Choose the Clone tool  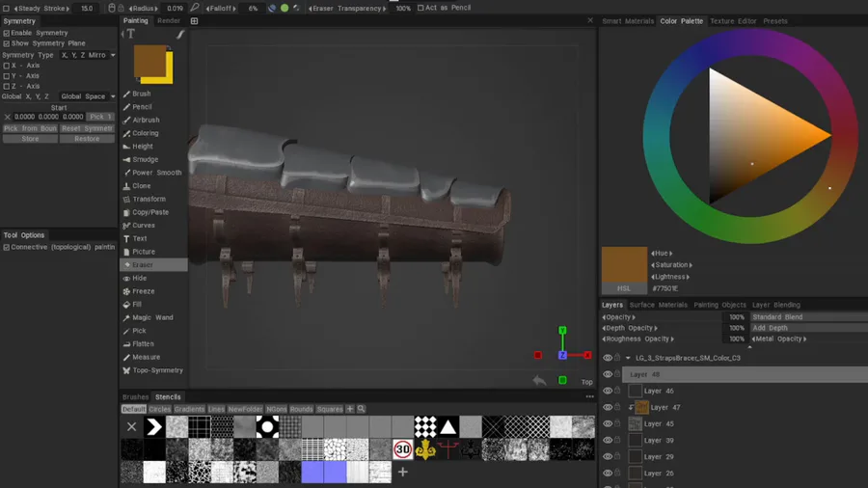(x=141, y=186)
